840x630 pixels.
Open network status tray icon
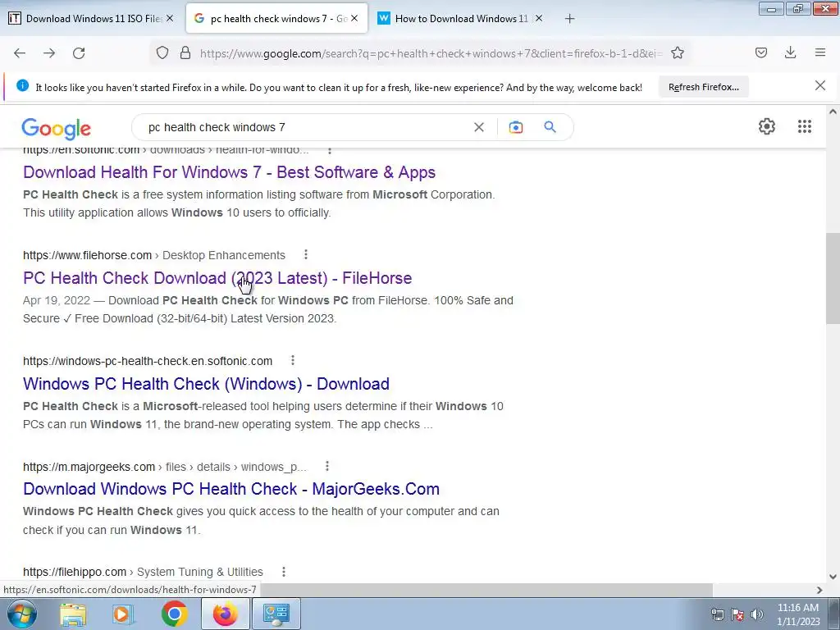(x=717, y=614)
